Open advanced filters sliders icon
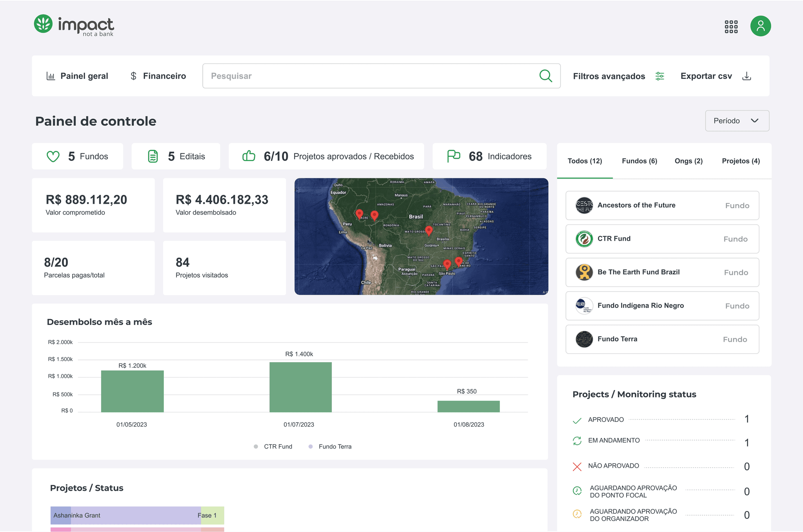This screenshot has width=803, height=532. tap(660, 76)
